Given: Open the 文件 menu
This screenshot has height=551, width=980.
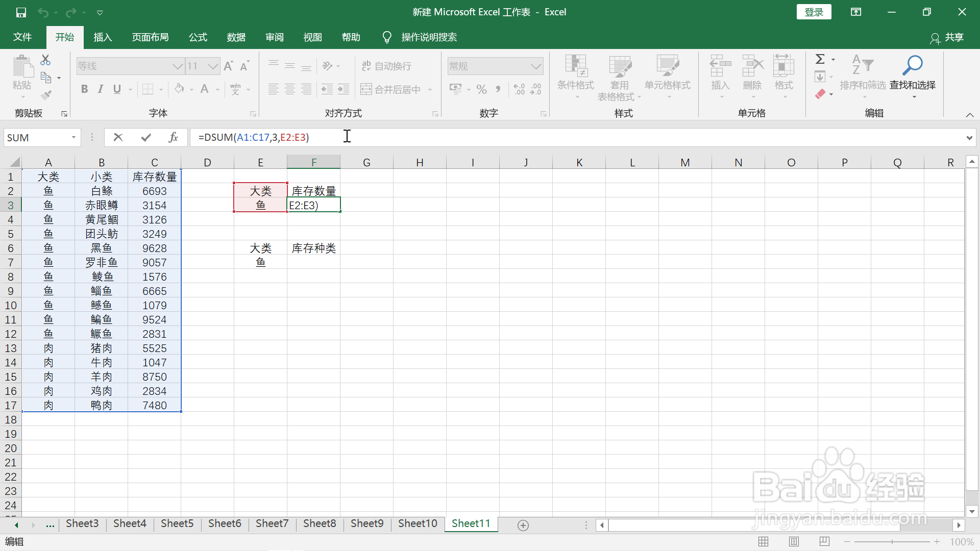Looking at the screenshot, I should click(x=22, y=37).
